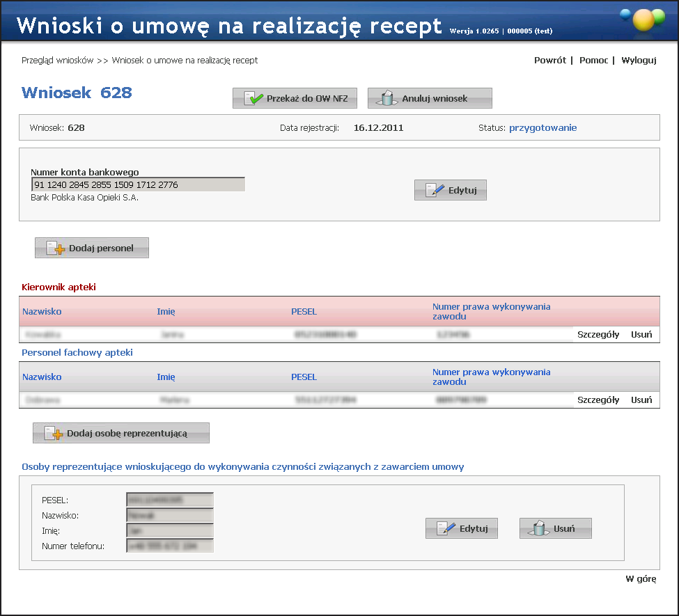Screen dimensions: 679x616
Task: Open Szczegóły for the Personel fachowy row
Action: click(598, 400)
